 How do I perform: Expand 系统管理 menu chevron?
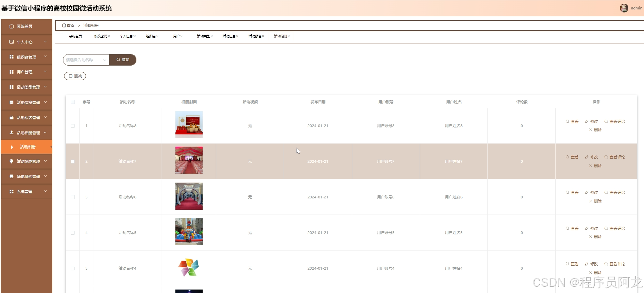coord(45,191)
